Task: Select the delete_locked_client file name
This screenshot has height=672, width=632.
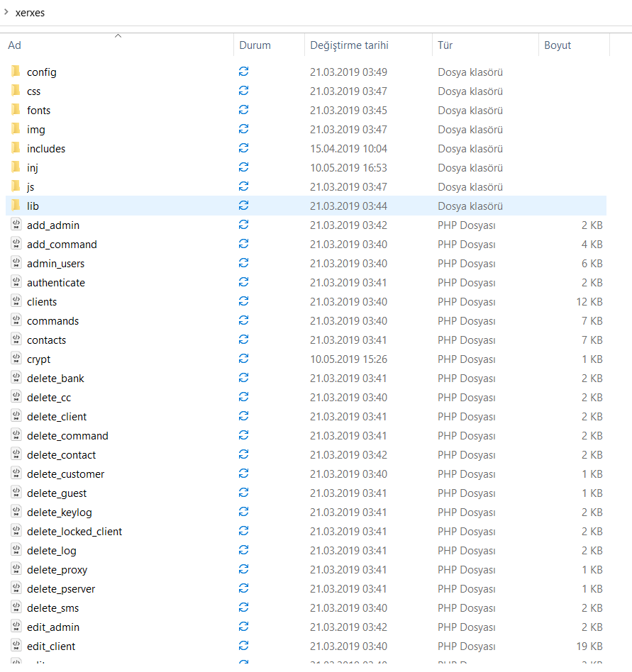Action: (74, 532)
